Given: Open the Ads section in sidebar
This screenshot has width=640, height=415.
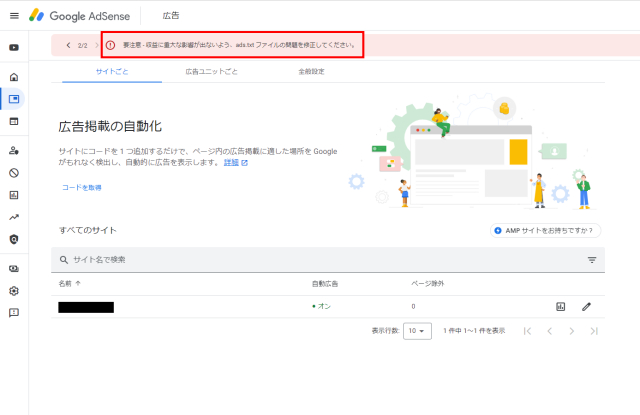Looking at the screenshot, I should (x=14, y=99).
